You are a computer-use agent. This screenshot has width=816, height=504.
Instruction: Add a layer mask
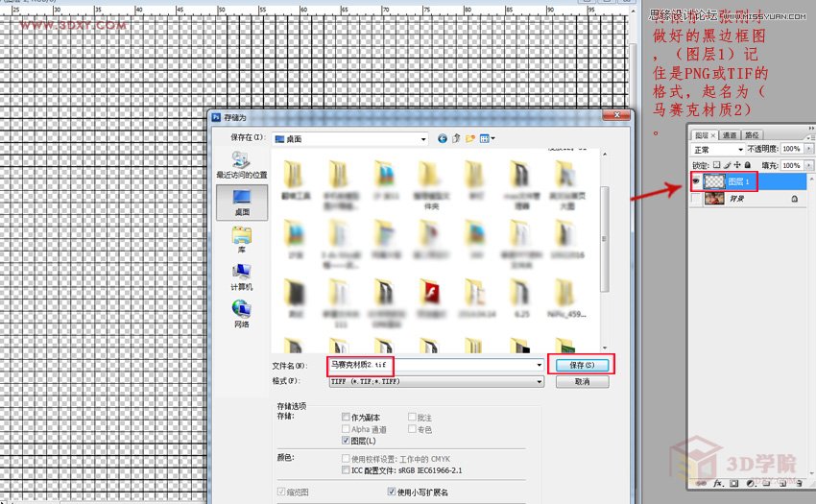tap(733, 483)
